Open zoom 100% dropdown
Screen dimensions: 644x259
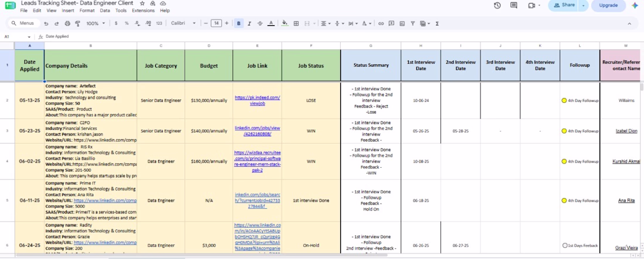pos(95,23)
